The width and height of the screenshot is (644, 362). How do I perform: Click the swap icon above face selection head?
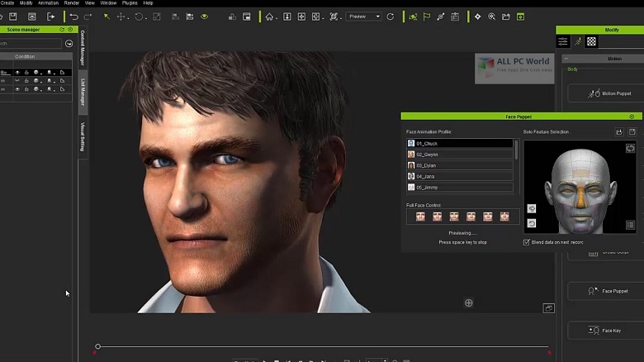[x=630, y=148]
